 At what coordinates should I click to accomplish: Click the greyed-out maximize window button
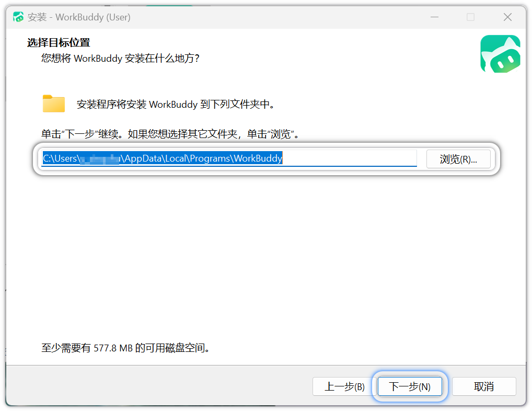(x=470, y=17)
